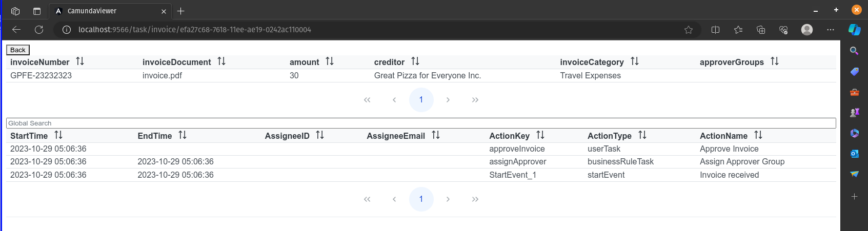
Task: Sort by StartTime column arrows
Action: (x=58, y=135)
